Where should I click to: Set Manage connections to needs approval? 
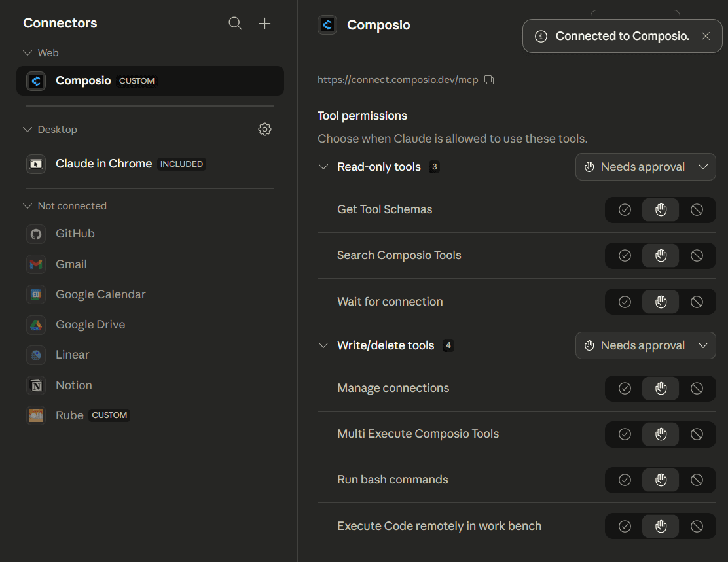click(x=661, y=389)
